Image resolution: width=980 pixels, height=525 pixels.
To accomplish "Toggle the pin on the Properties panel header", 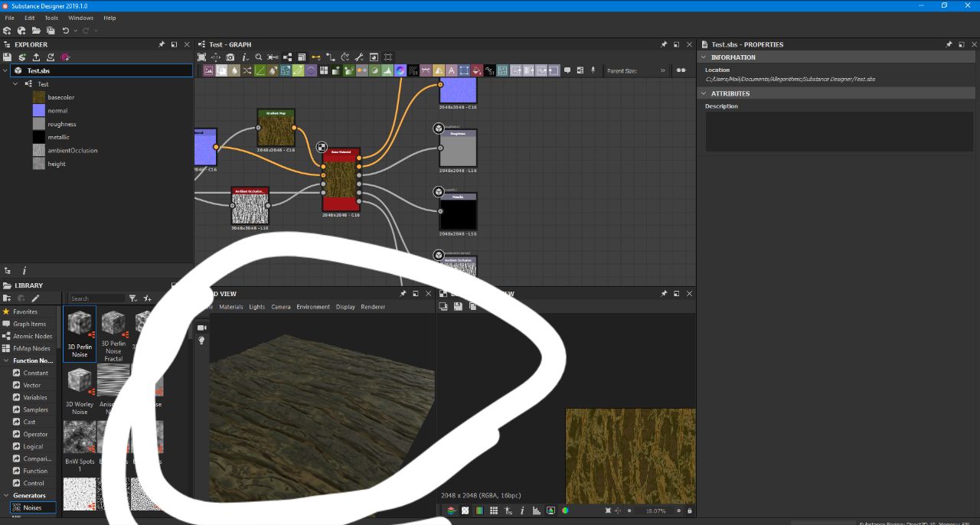I will click(949, 44).
